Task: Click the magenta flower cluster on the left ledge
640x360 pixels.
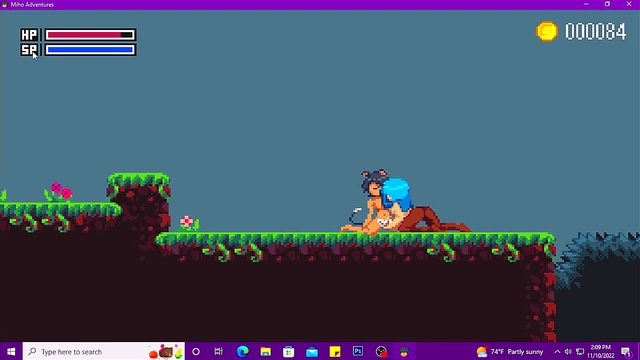Action: click(59, 191)
